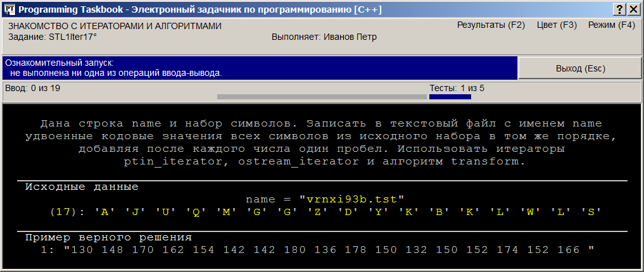Click the character 'Q' in input data
This screenshot has width=644, height=272.
(x=196, y=212)
